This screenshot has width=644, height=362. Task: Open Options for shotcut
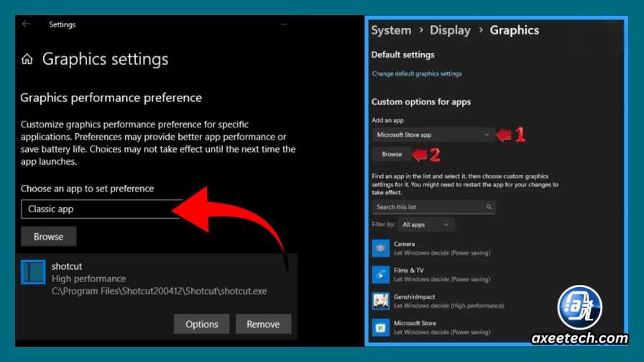tap(202, 324)
